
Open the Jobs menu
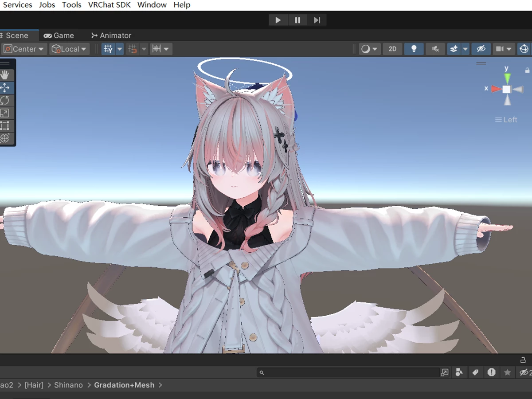click(47, 5)
